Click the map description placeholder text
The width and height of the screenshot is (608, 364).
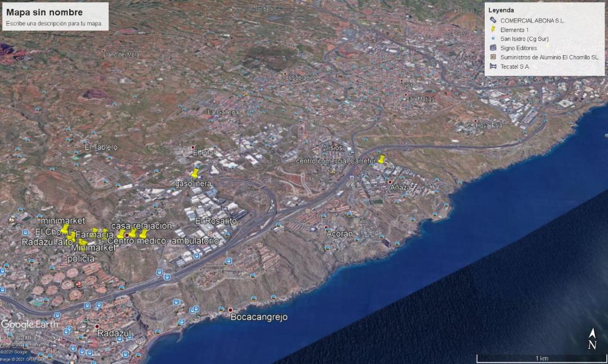pyautogui.click(x=54, y=24)
